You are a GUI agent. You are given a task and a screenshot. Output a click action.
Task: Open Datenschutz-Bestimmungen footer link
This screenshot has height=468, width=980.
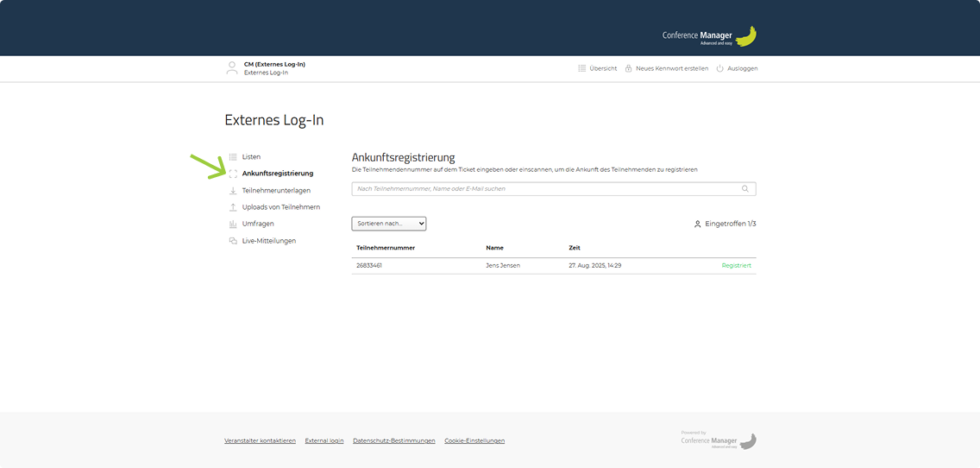(393, 440)
